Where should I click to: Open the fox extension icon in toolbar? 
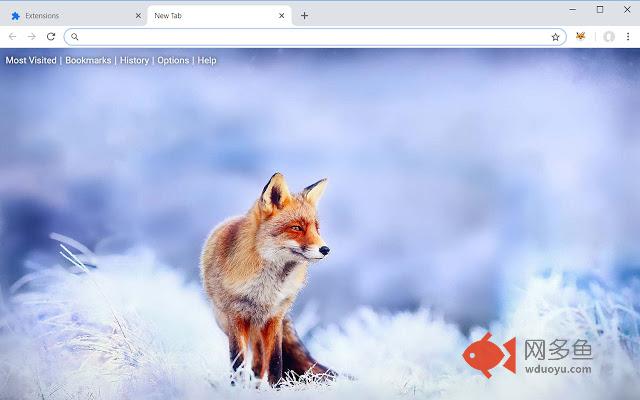point(580,37)
